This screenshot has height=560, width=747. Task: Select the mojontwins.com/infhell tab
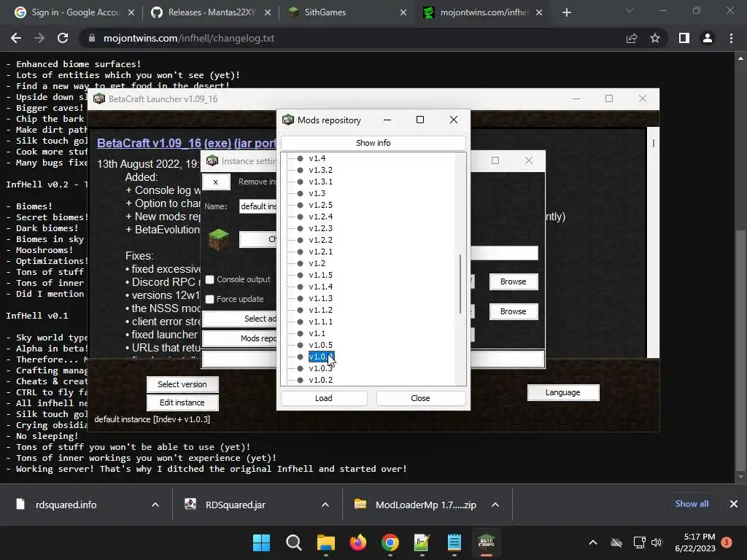[x=484, y=12]
